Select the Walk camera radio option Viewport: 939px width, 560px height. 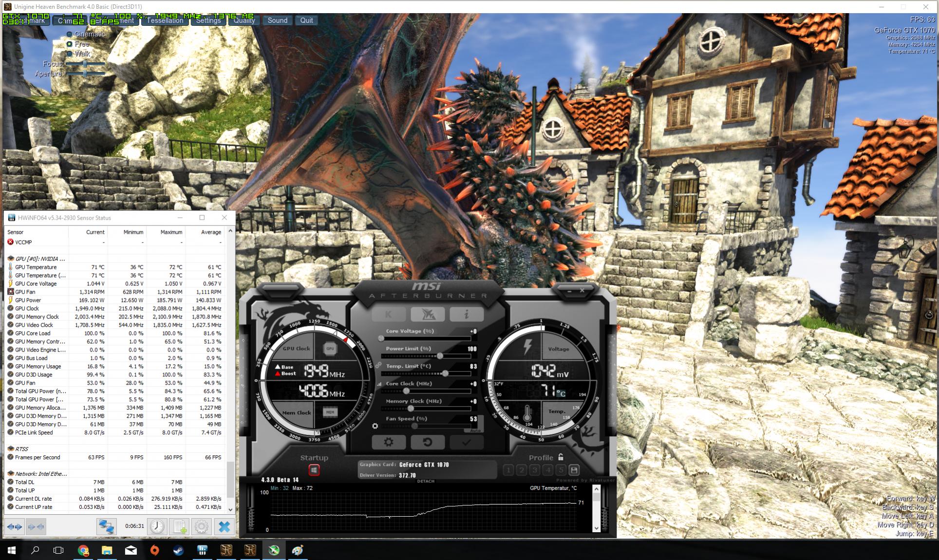pos(70,54)
